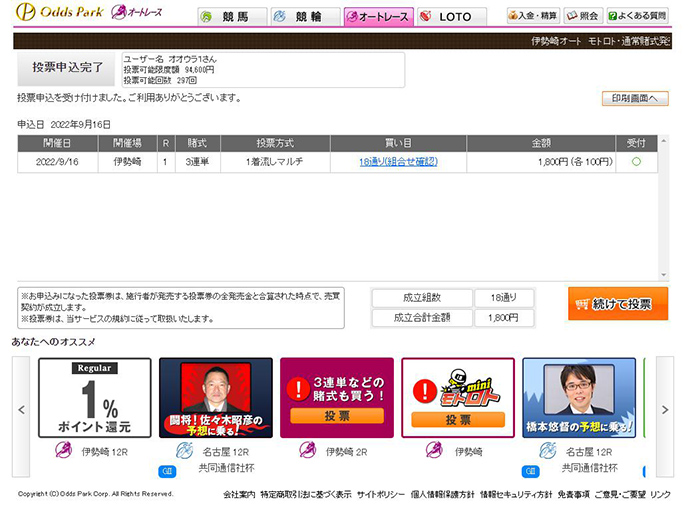Select the オートレース tab
The width and height of the screenshot is (688, 512).
click(376, 17)
